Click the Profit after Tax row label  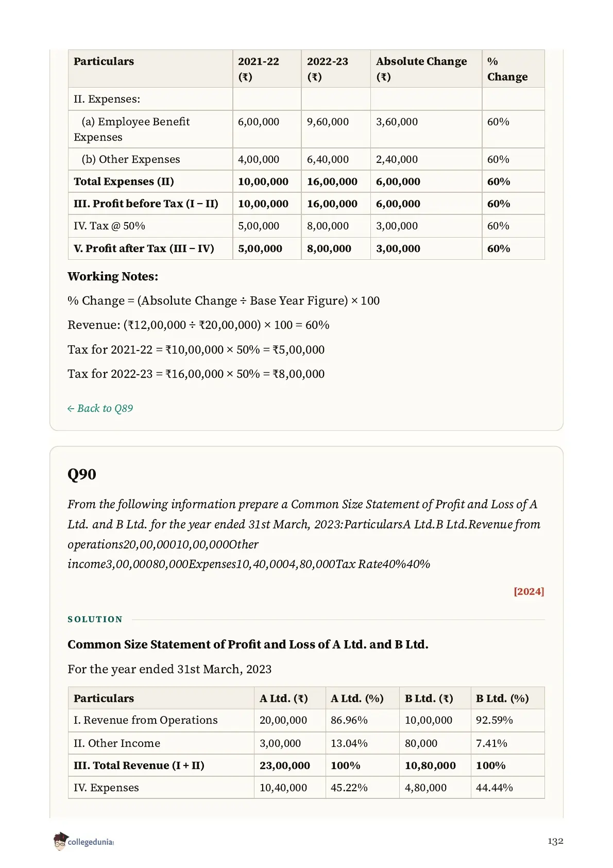click(144, 248)
